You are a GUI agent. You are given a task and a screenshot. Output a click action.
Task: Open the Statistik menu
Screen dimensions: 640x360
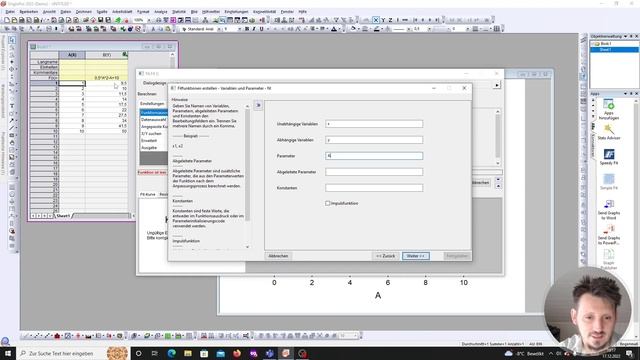pos(179,12)
